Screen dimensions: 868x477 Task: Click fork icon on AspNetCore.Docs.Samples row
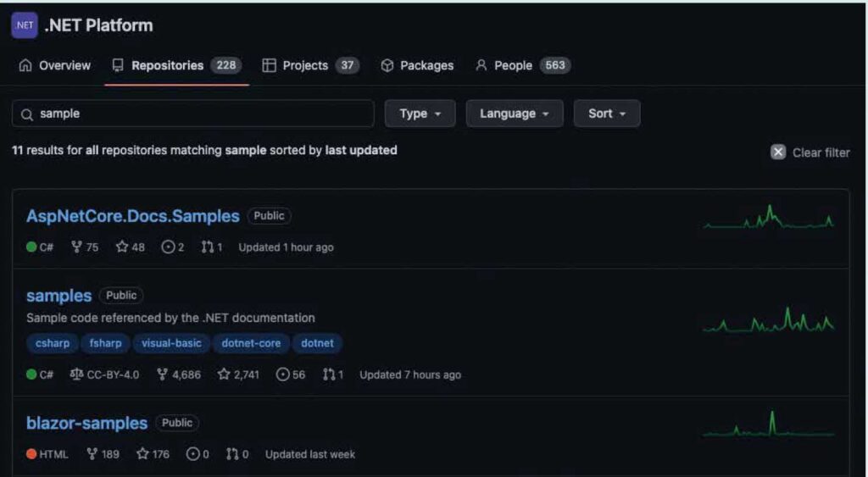click(77, 247)
